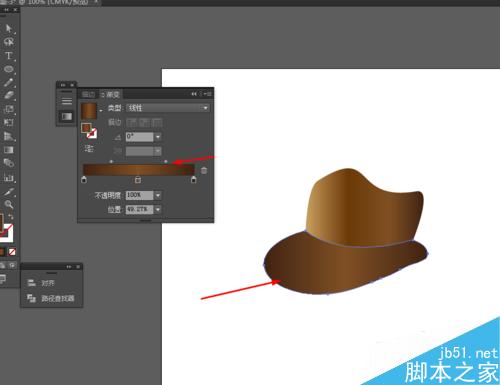Viewport: 500px width, 385px height.
Task: Select the Free Transform tool
Action: [x=9, y=123]
